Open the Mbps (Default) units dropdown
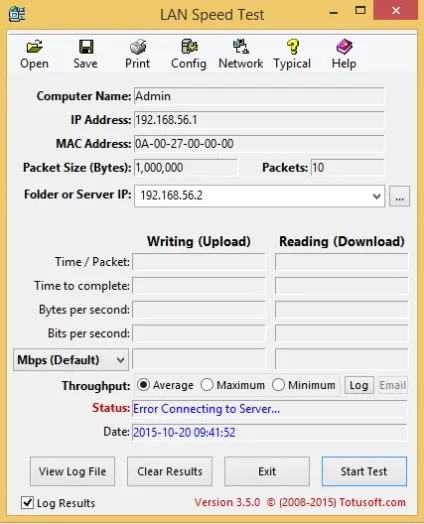The image size is (424, 524). (x=71, y=360)
